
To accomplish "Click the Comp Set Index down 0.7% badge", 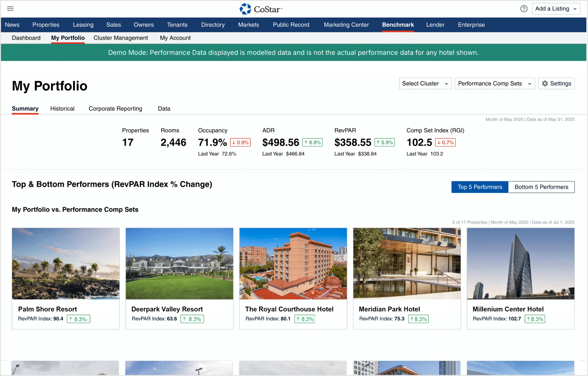I will coord(445,142).
